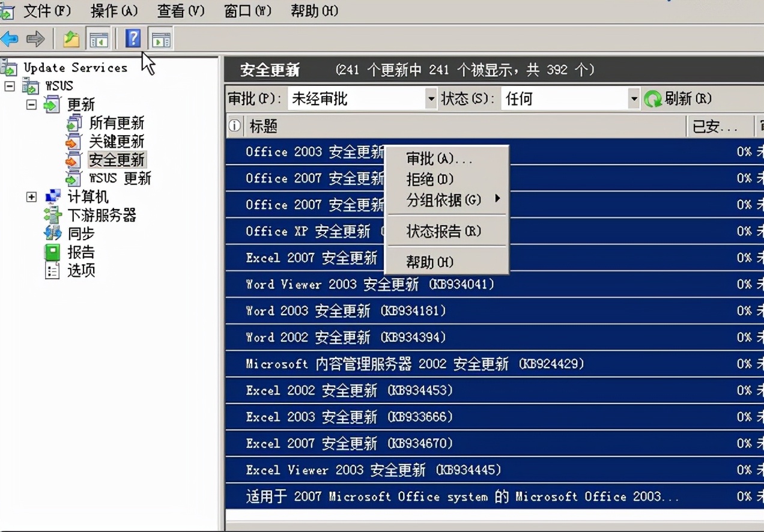
Task: Click the 选项 icon
Action: pyautogui.click(x=53, y=270)
